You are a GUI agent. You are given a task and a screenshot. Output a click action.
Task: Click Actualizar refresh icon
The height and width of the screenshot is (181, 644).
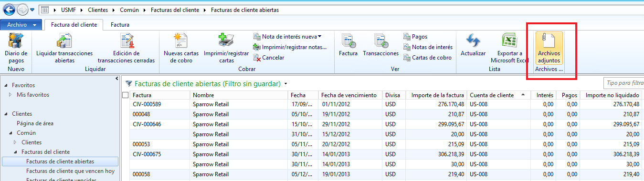coord(473,40)
